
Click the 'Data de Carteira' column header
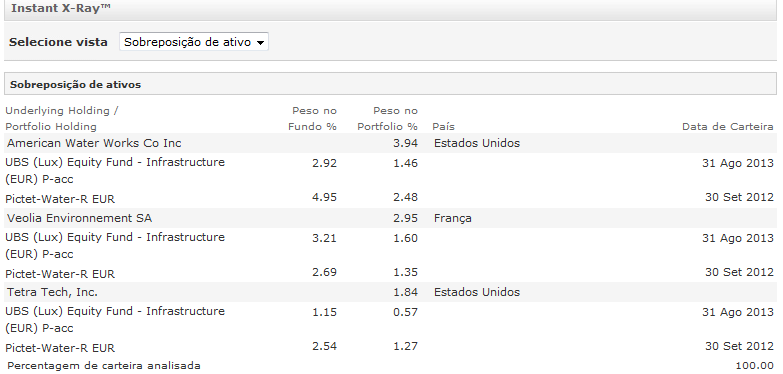(728, 127)
